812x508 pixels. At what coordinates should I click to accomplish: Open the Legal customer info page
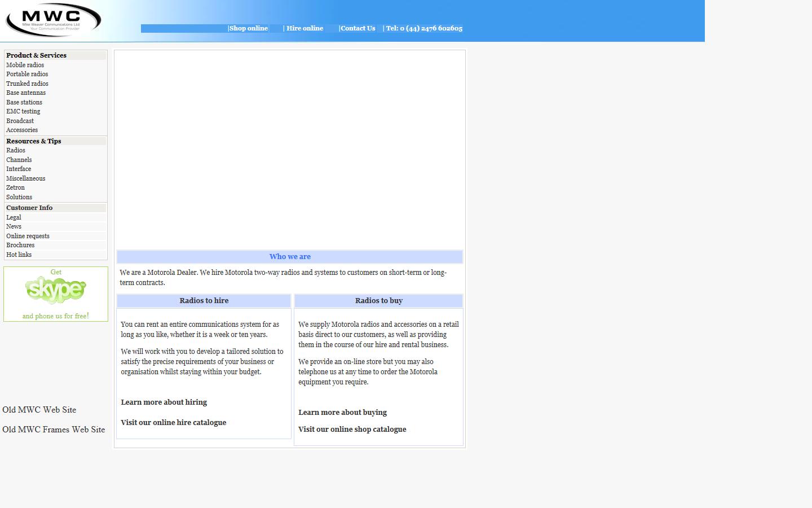click(14, 217)
